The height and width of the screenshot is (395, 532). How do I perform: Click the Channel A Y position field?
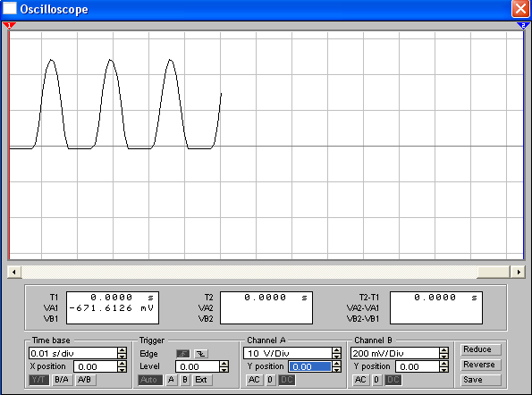click(309, 366)
